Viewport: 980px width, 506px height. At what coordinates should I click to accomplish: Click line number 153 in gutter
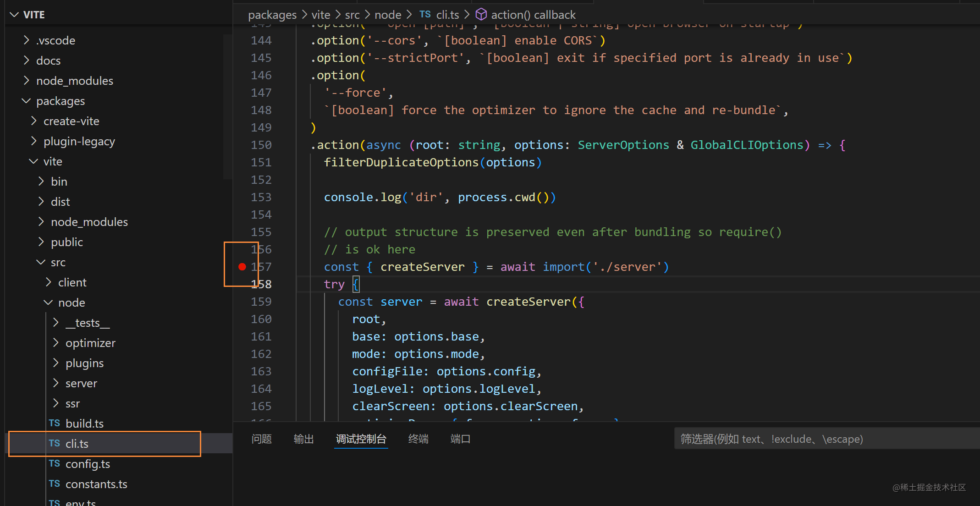tap(261, 197)
